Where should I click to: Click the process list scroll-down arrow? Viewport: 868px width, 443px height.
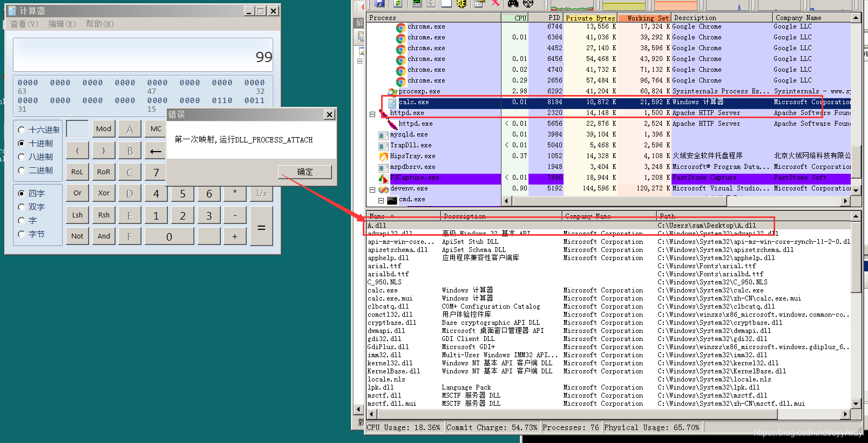coord(856,191)
